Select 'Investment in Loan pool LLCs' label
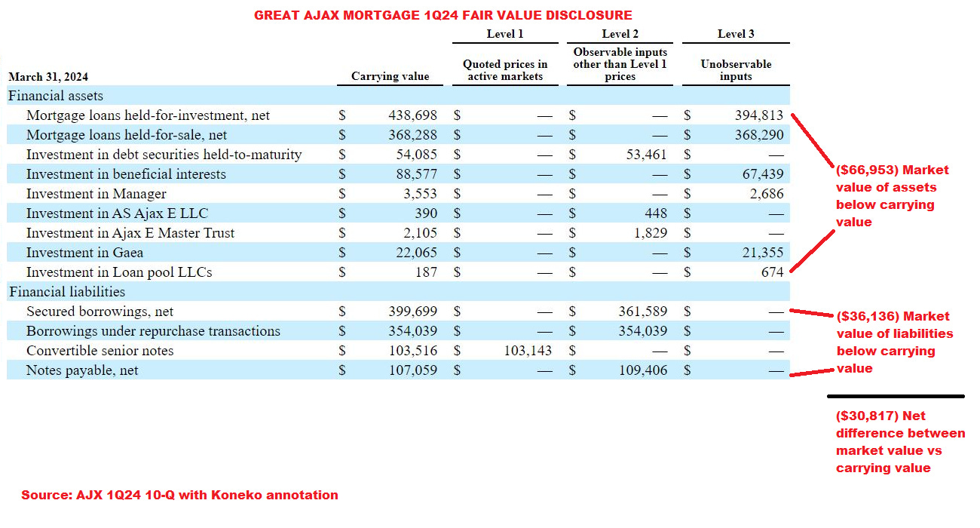 (119, 272)
